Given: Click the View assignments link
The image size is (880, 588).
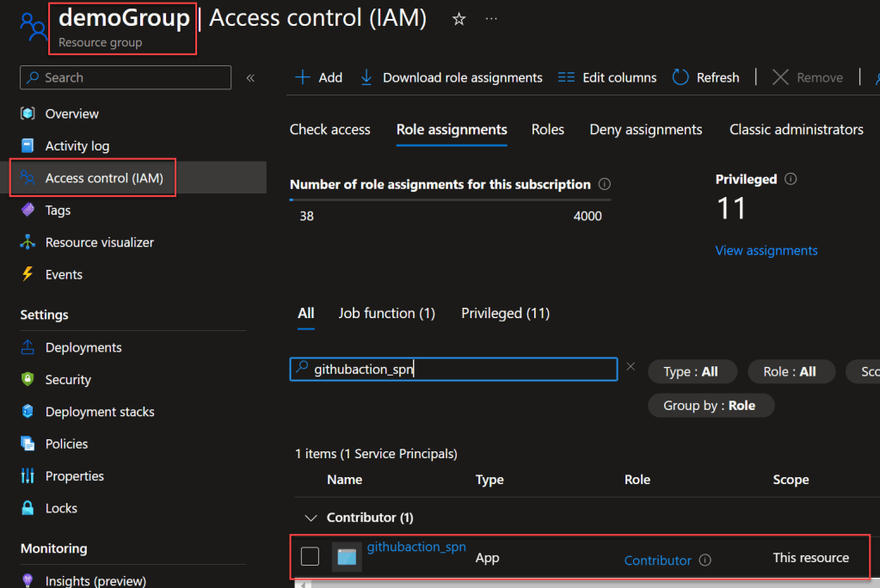Looking at the screenshot, I should tap(766, 250).
